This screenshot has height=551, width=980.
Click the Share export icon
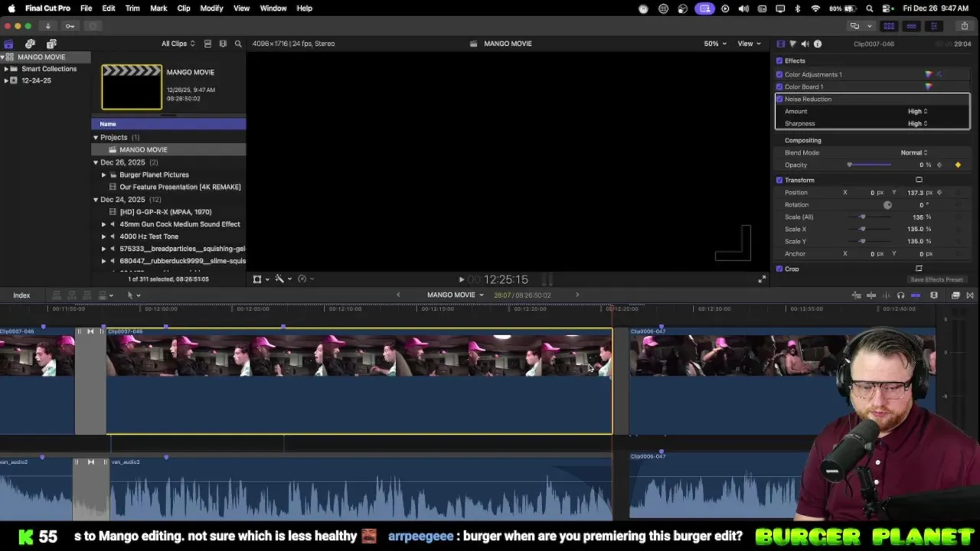(x=965, y=26)
